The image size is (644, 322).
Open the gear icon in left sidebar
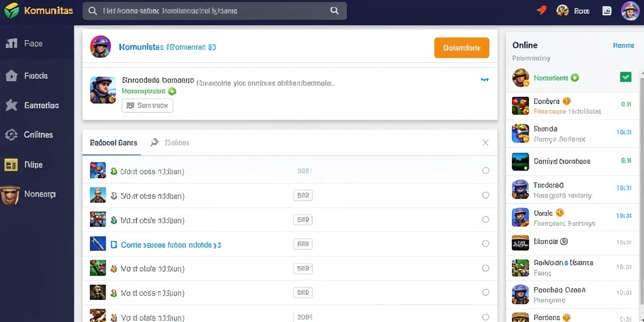pyautogui.click(x=11, y=135)
